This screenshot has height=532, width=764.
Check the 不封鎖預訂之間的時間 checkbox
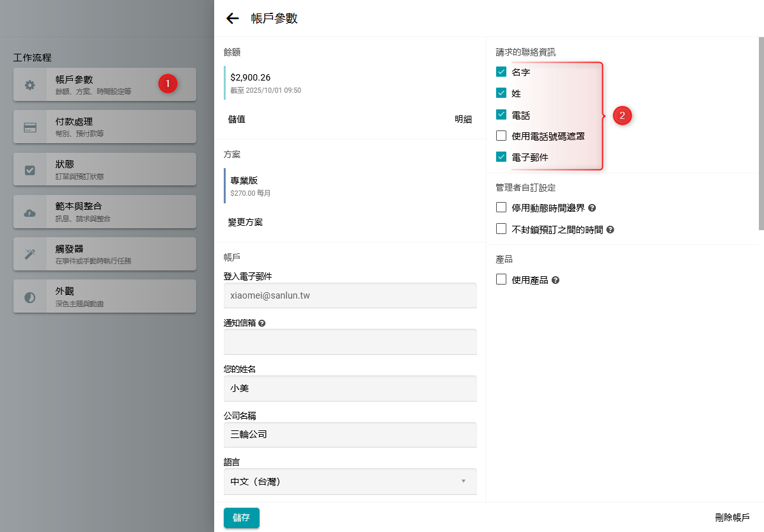(x=501, y=229)
